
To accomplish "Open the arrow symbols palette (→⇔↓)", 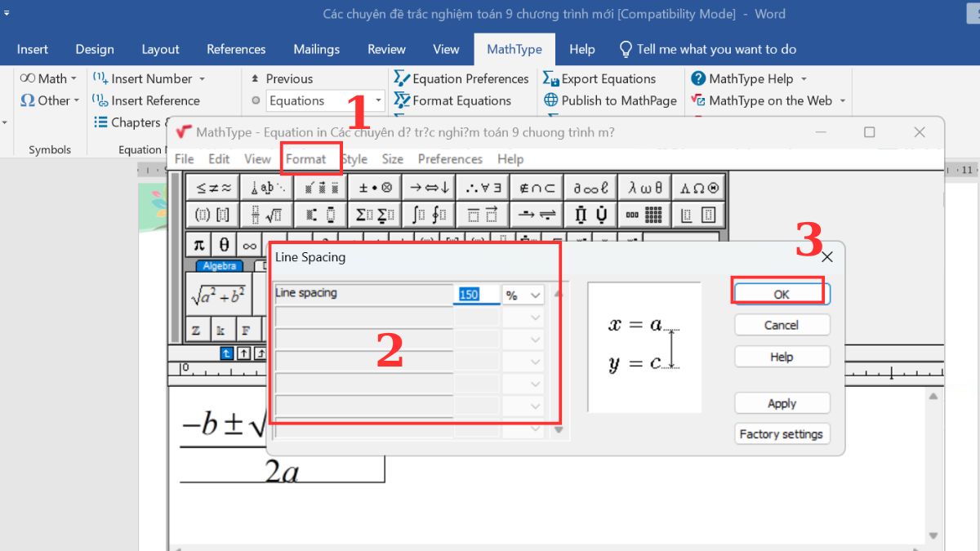I will (429, 187).
